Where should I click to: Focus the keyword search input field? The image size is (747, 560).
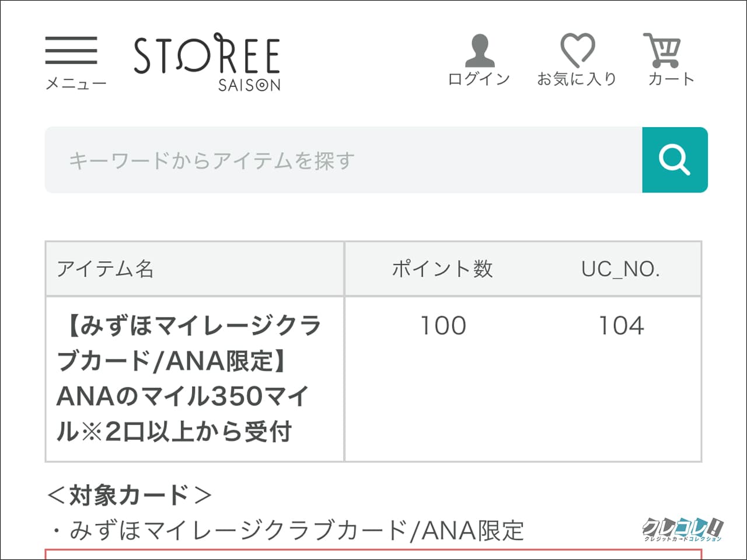tap(343, 160)
